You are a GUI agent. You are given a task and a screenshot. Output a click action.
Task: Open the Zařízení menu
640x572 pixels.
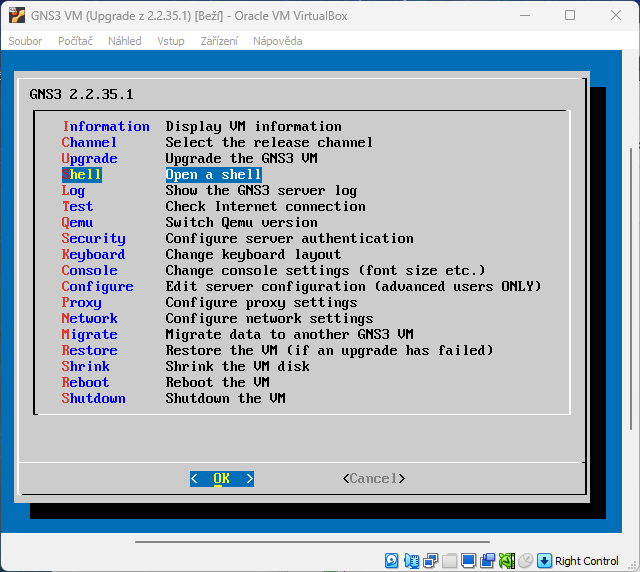(x=219, y=41)
